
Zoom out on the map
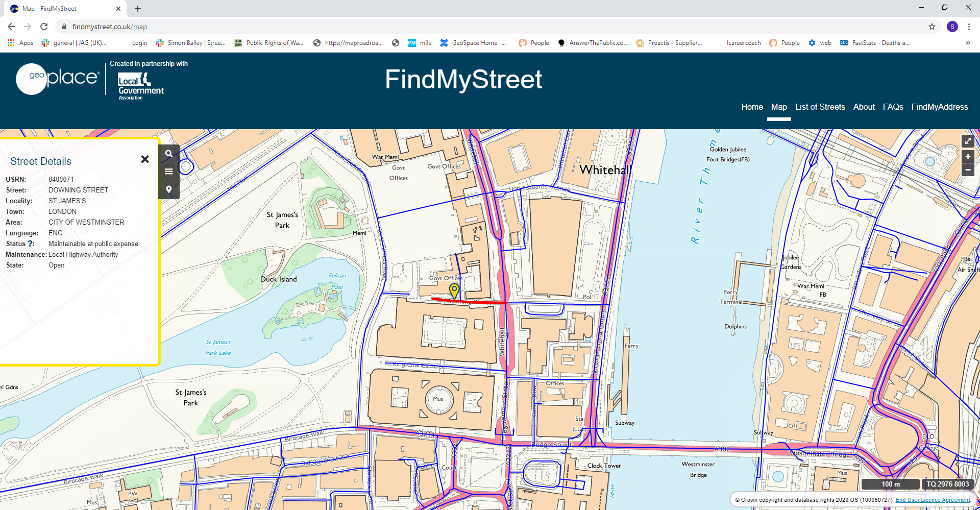point(968,169)
